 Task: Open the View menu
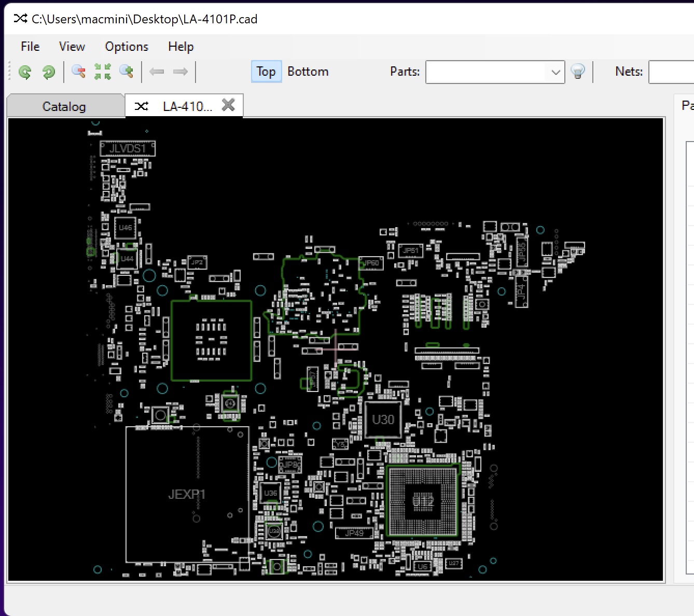(72, 47)
